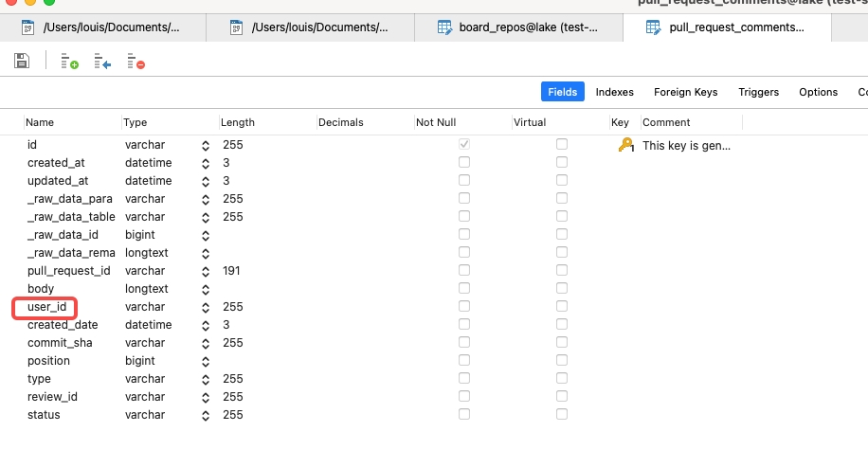Toggle Virtual checkbox for position field

(562, 360)
